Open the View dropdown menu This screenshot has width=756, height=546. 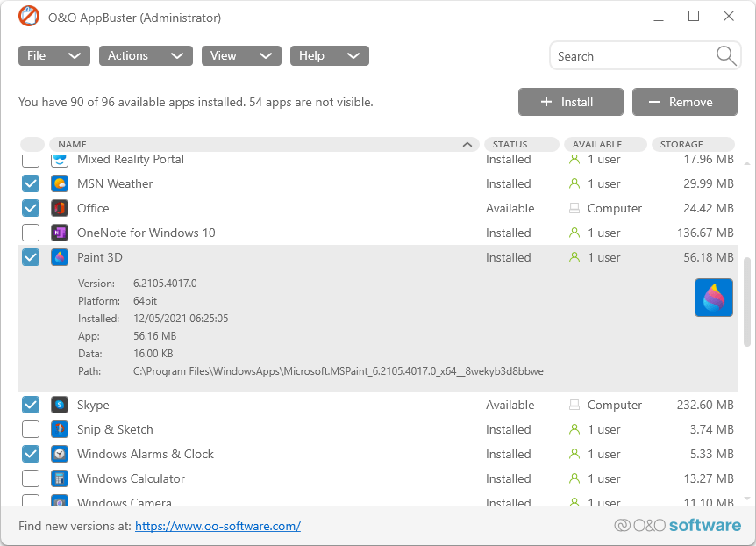(x=241, y=55)
